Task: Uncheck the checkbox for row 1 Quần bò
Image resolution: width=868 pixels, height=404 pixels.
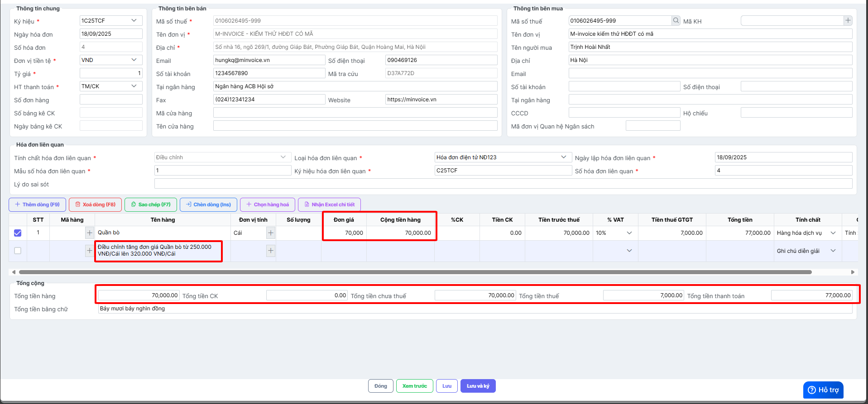Action: [x=18, y=233]
